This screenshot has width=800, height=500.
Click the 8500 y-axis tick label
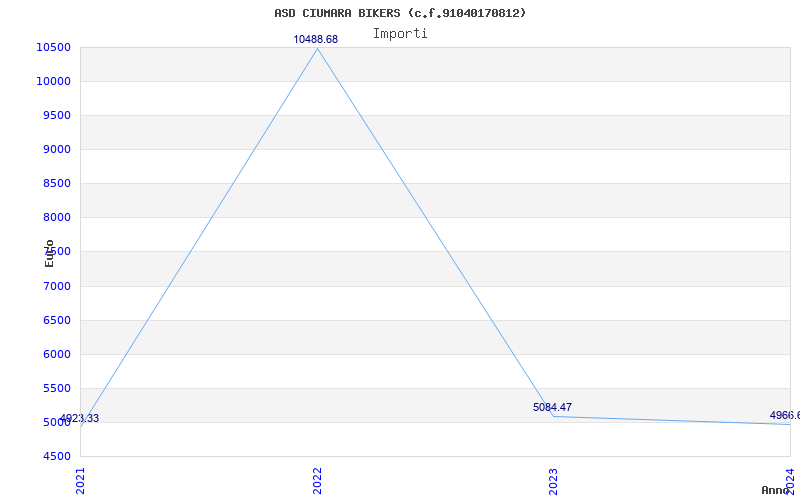click(57, 183)
